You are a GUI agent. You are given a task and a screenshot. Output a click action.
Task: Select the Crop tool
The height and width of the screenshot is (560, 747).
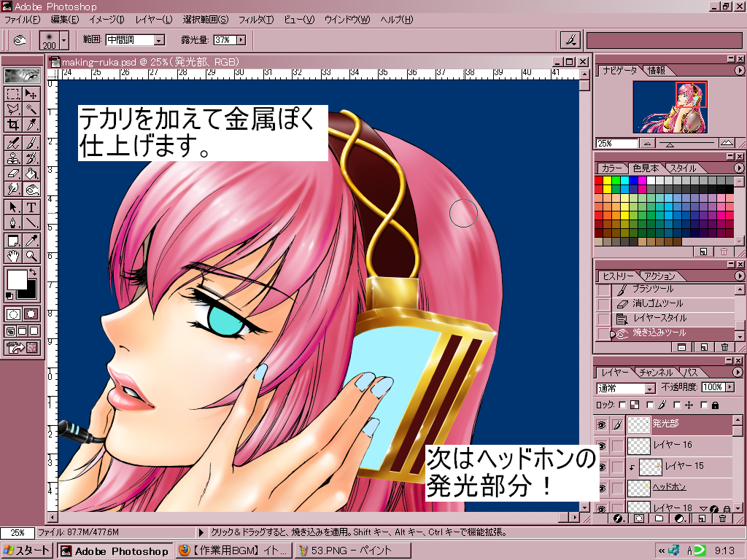tap(13, 125)
